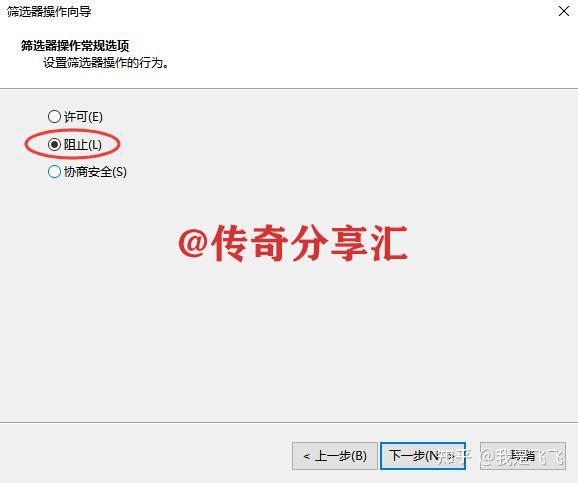The height and width of the screenshot is (483, 578).
Task: Click the less-than arrow on 上一步 button
Action: tap(306, 456)
